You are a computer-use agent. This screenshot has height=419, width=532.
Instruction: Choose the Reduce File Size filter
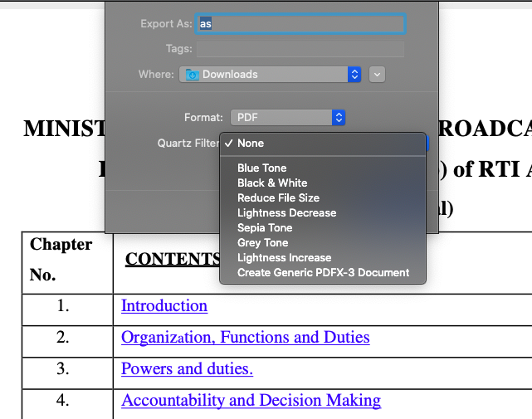click(323, 197)
